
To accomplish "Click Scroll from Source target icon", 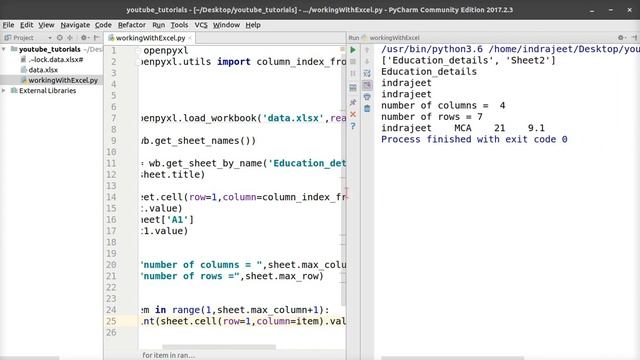I will pyautogui.click(x=60, y=38).
